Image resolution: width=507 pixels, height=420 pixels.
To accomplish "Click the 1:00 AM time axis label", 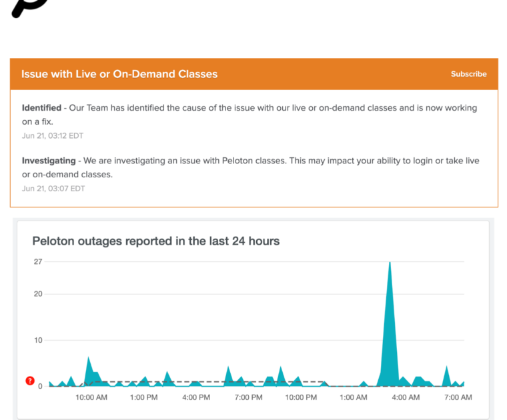I will click(353, 398).
